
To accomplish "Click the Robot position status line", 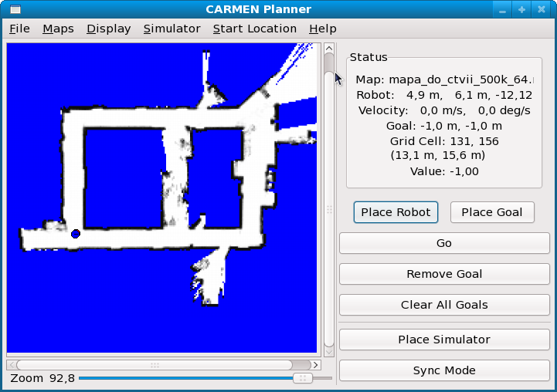I will pos(444,95).
